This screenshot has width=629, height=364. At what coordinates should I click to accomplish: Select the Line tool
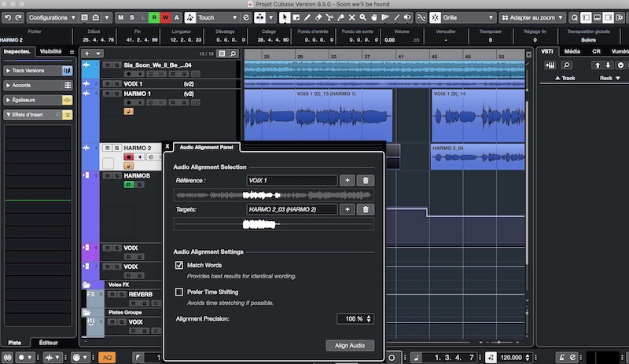click(x=396, y=17)
